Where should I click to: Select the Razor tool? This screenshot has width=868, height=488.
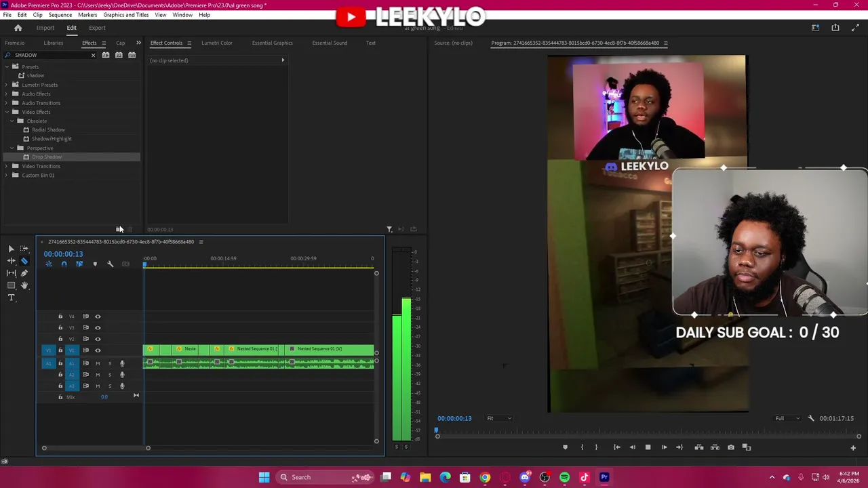tap(24, 261)
